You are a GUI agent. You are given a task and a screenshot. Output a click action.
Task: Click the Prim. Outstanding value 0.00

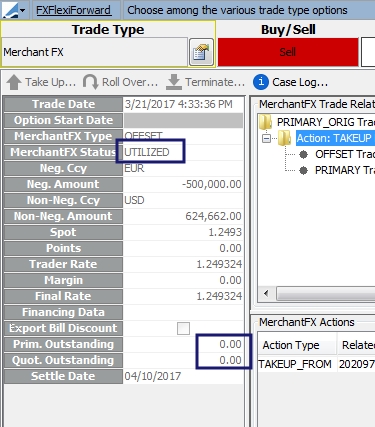pos(230,344)
